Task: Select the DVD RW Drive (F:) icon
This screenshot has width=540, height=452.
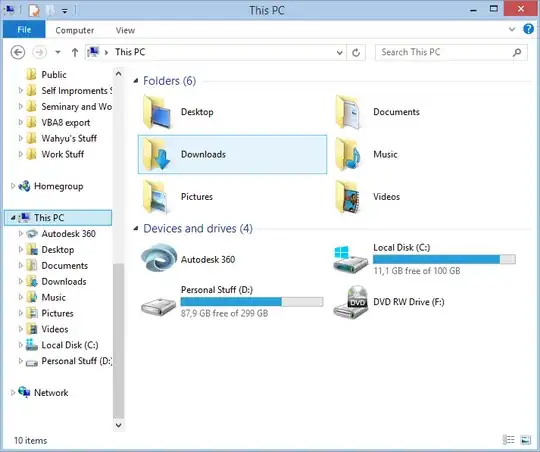Action: (351, 302)
